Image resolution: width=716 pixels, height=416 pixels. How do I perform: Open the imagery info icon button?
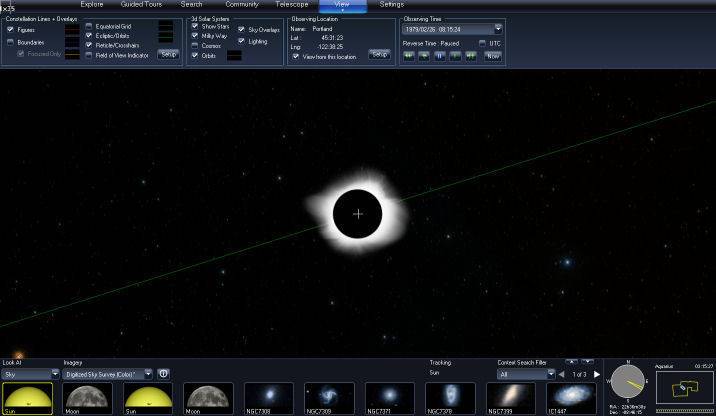coord(164,373)
